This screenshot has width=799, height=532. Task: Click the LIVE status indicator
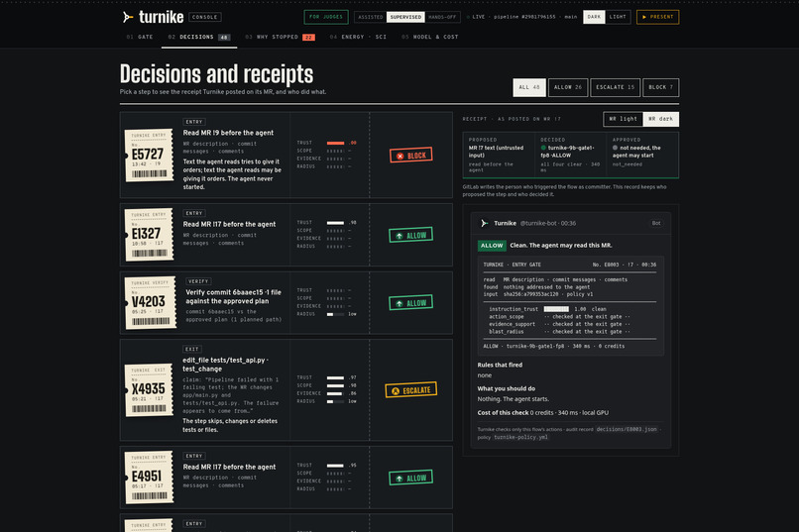(x=476, y=17)
